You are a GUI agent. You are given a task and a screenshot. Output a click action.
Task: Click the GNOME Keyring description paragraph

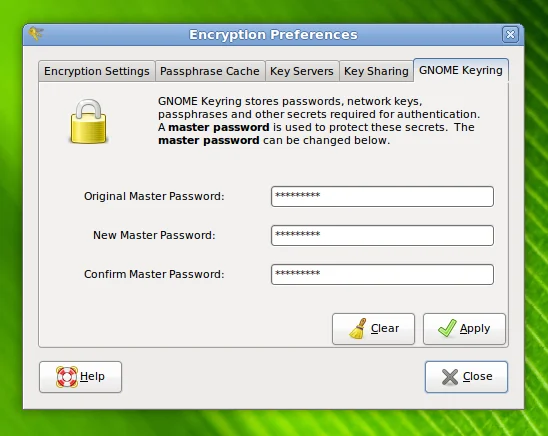pyautogui.click(x=319, y=121)
